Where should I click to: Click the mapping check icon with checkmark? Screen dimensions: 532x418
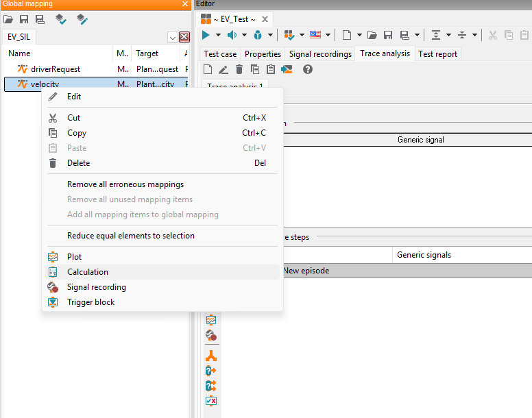pyautogui.click(x=61, y=19)
